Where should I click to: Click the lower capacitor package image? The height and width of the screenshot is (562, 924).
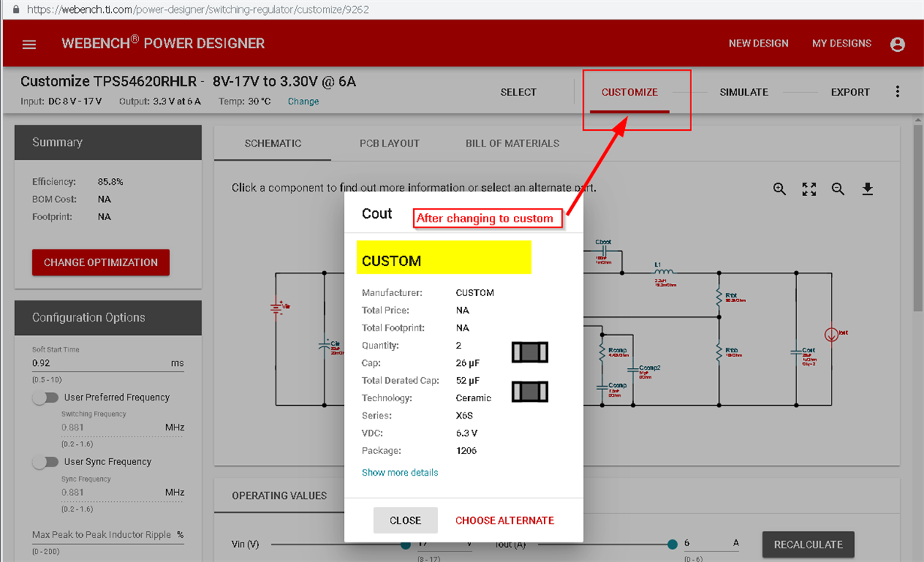click(x=530, y=391)
